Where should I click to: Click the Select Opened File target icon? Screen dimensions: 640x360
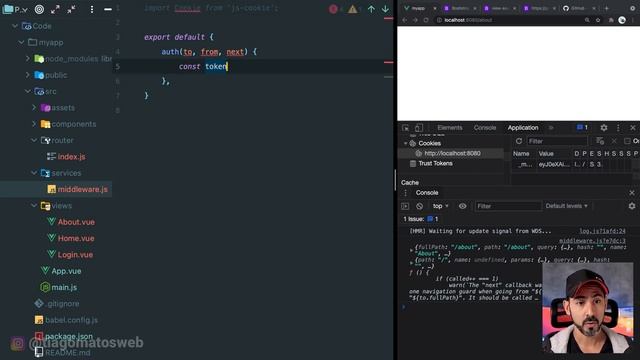coord(39,9)
